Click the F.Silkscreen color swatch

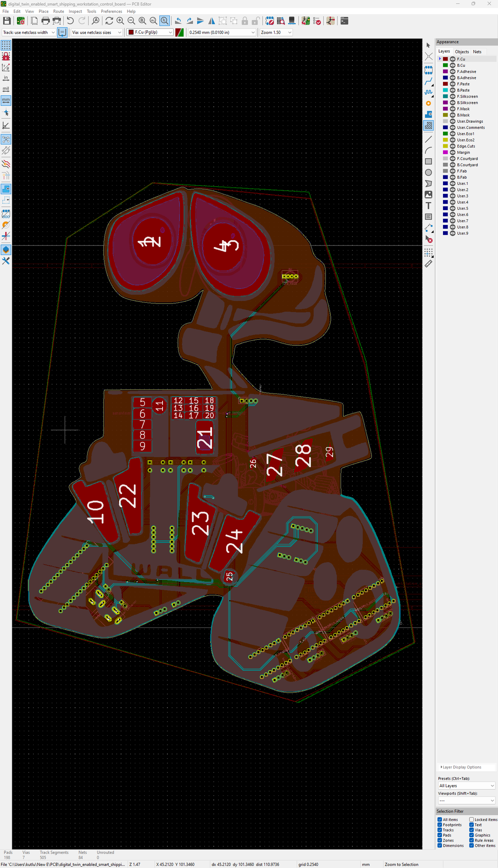coord(446,97)
